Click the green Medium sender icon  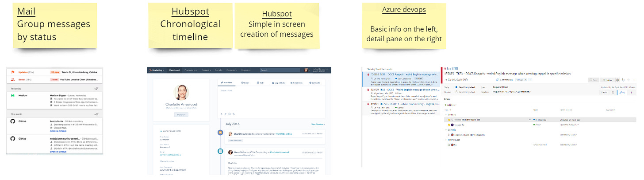pyautogui.click(x=13, y=95)
